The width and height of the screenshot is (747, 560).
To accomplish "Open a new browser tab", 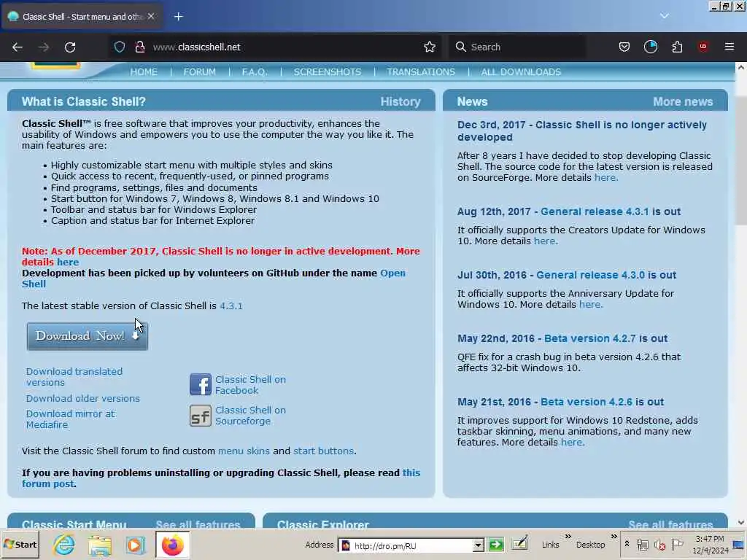I will [x=179, y=17].
